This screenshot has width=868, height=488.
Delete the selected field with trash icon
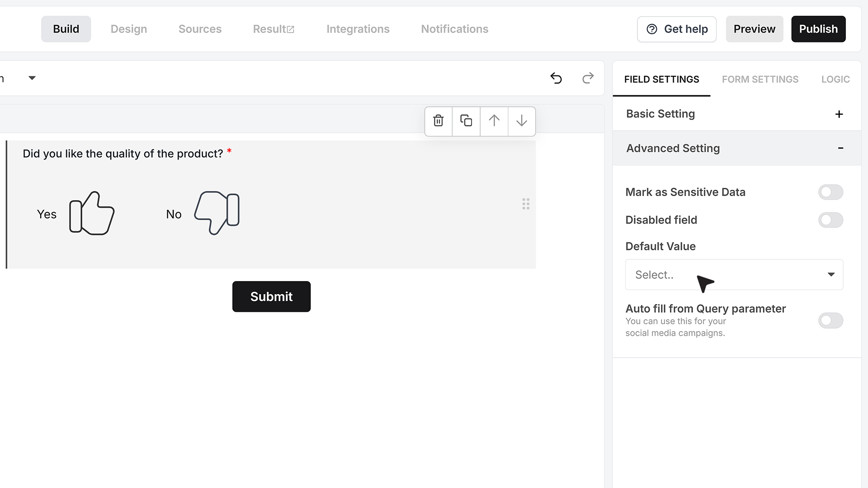438,121
